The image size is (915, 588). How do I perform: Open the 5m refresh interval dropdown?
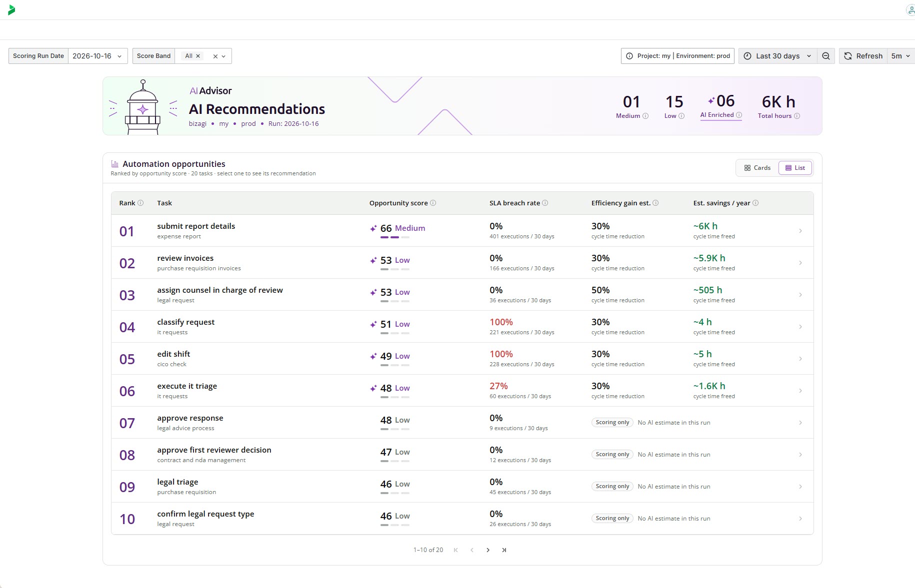[x=900, y=56]
